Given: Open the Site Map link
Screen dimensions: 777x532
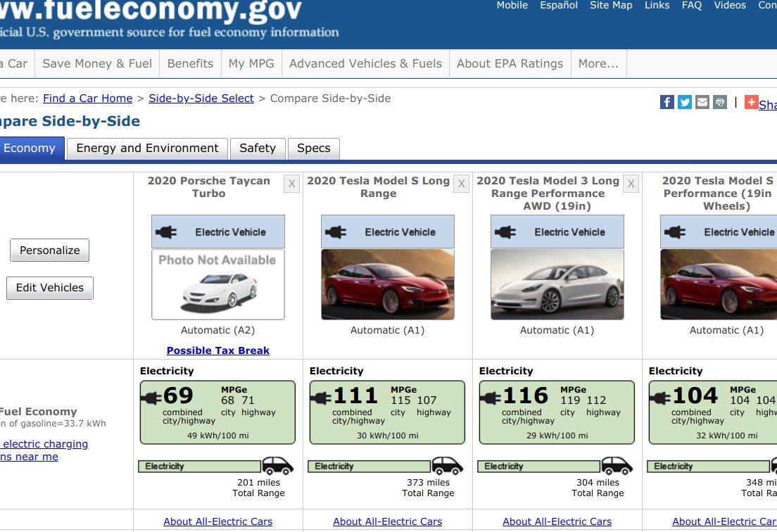Looking at the screenshot, I should tap(611, 6).
